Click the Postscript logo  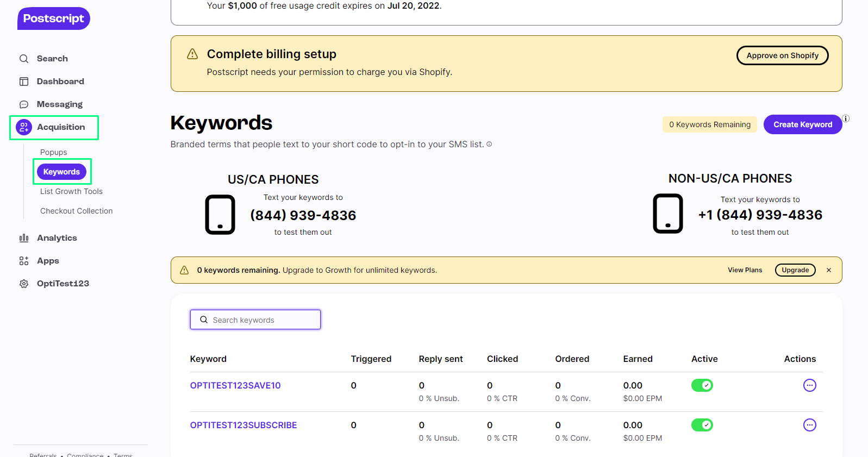(53, 18)
